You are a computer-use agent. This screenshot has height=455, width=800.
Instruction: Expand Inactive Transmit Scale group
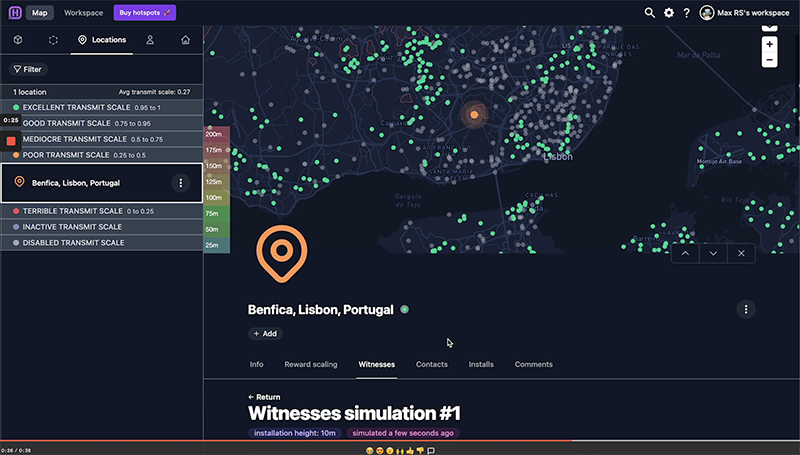[102, 227]
